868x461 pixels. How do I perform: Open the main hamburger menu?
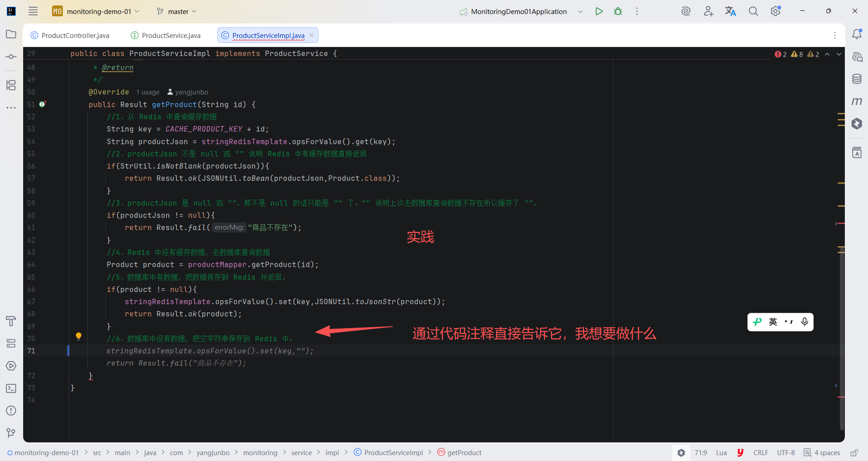(33, 11)
